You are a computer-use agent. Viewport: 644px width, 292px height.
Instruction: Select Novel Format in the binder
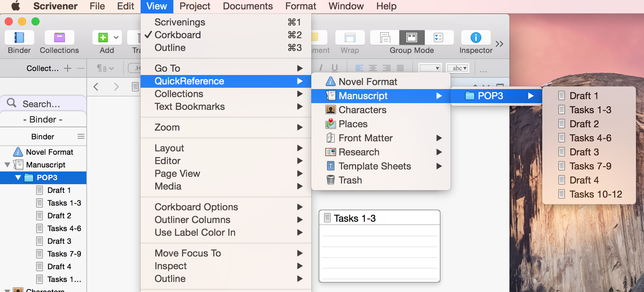(43, 152)
